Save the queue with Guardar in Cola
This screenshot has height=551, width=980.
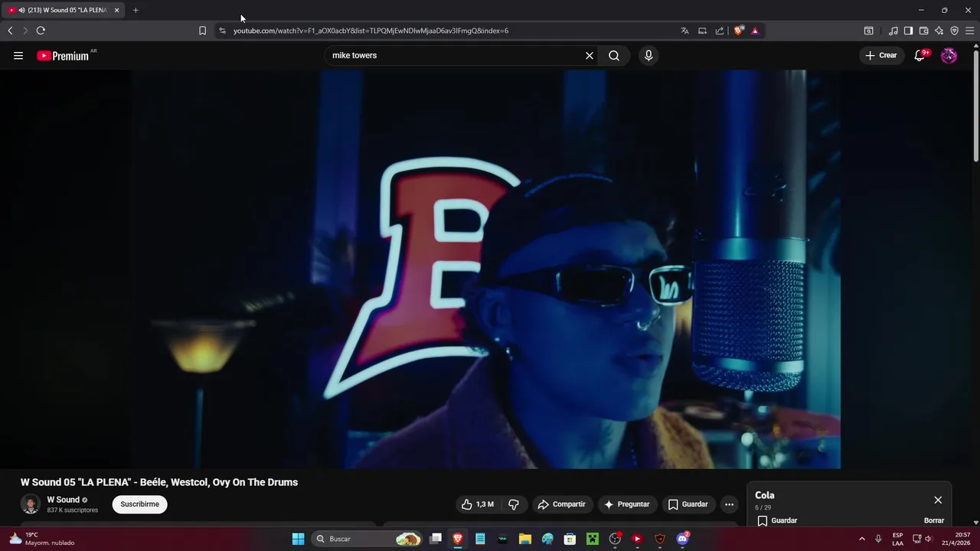(777, 520)
